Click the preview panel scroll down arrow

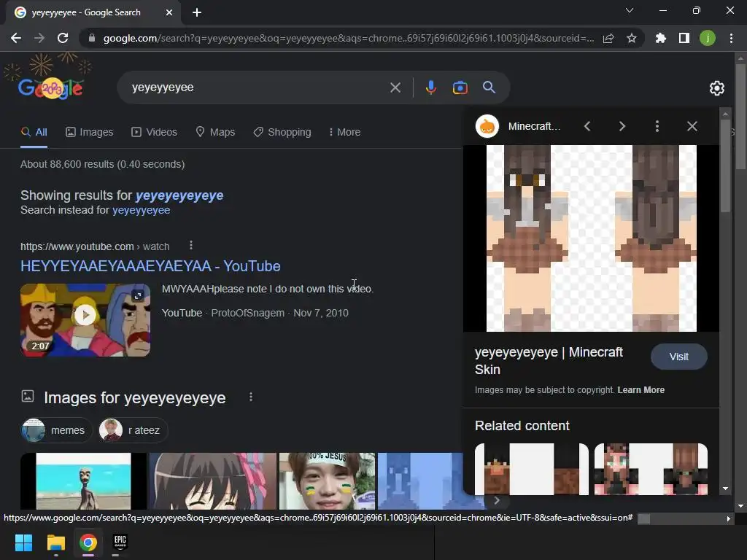click(725, 489)
